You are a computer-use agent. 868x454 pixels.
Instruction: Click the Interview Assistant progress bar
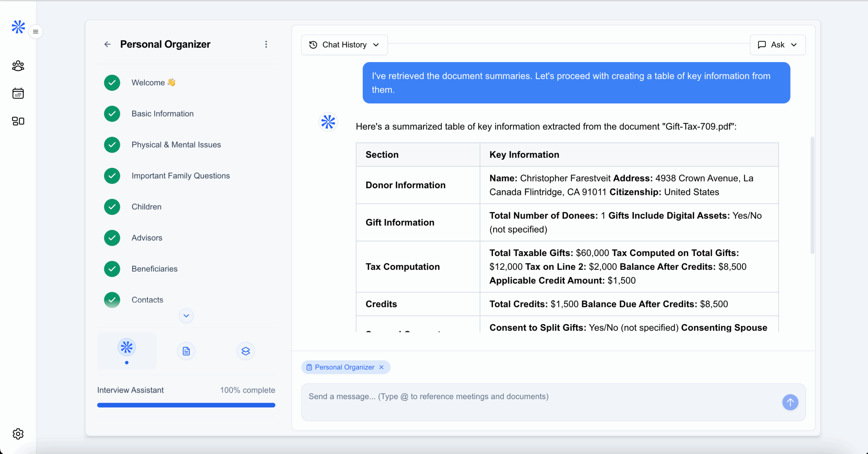[186, 405]
